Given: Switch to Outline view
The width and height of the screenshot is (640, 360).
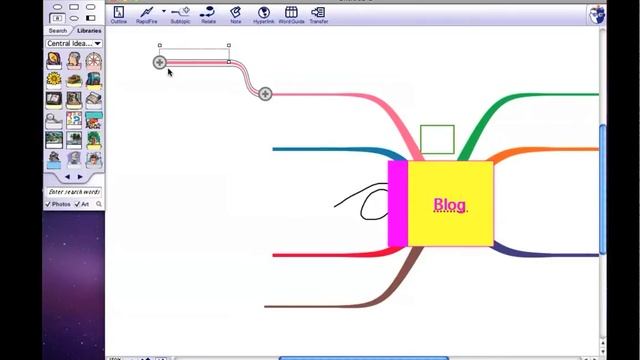Looking at the screenshot, I should point(119,15).
